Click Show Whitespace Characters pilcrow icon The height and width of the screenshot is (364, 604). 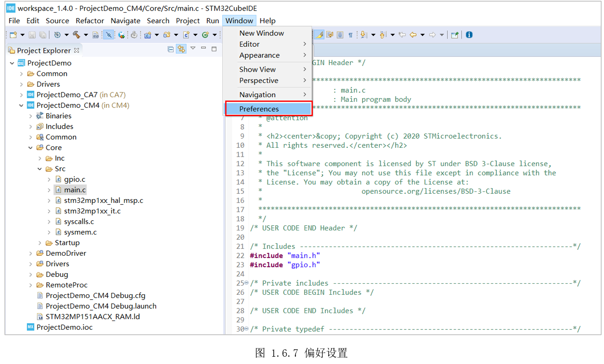click(x=350, y=35)
